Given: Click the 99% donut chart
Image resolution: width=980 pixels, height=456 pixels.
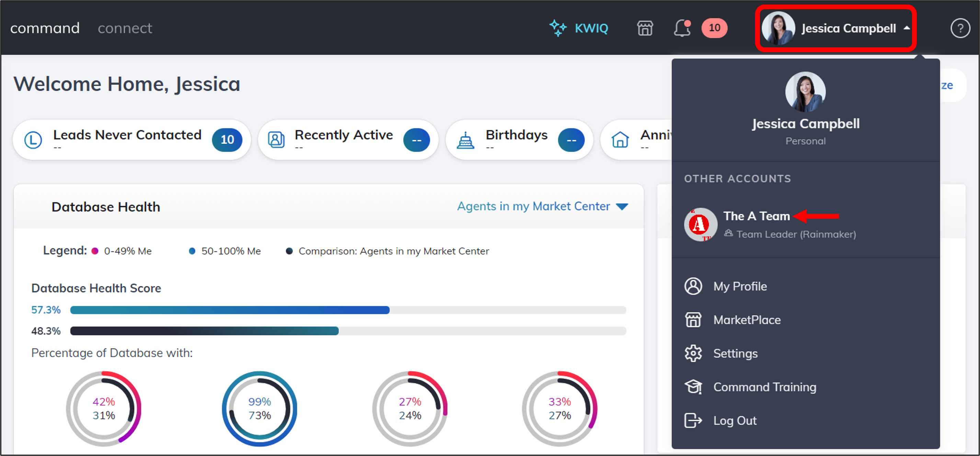Looking at the screenshot, I should pos(260,409).
